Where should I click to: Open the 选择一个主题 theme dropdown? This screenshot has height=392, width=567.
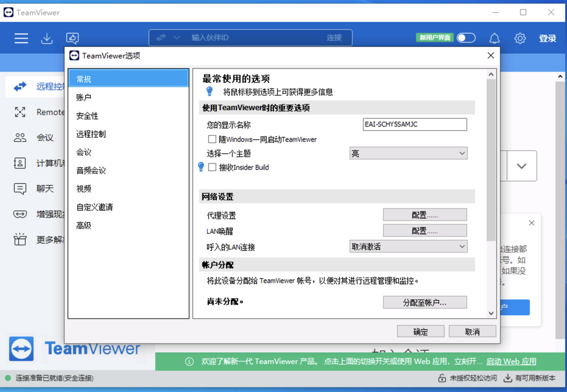408,153
